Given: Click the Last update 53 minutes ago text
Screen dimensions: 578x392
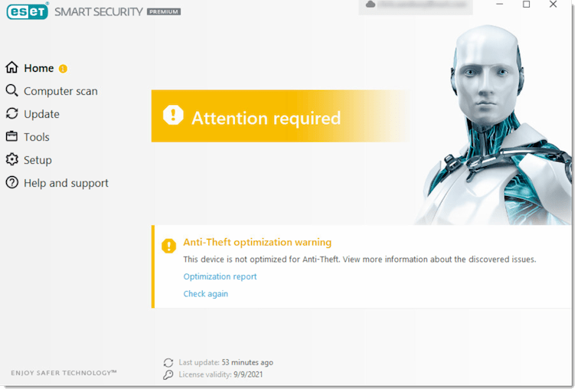Looking at the screenshot, I should click(226, 363).
